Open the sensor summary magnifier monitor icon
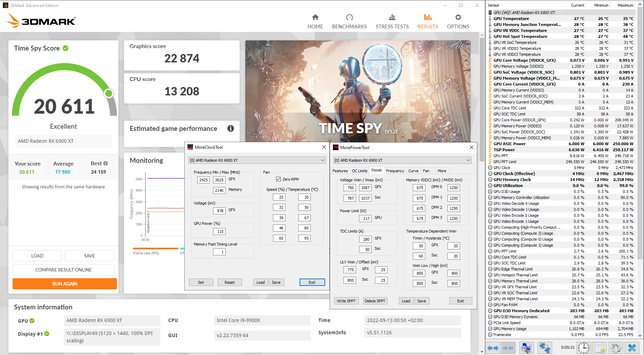The height and width of the screenshot is (355, 644). click(x=526, y=348)
